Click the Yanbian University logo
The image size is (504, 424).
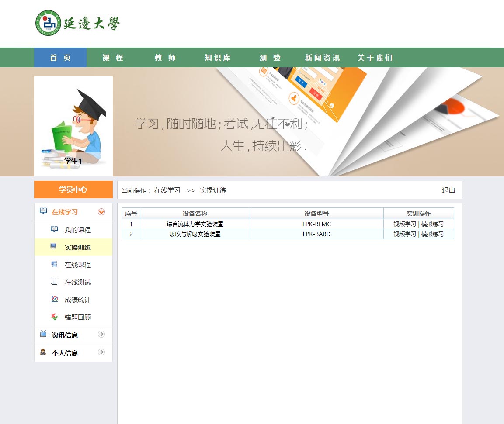coord(77,23)
